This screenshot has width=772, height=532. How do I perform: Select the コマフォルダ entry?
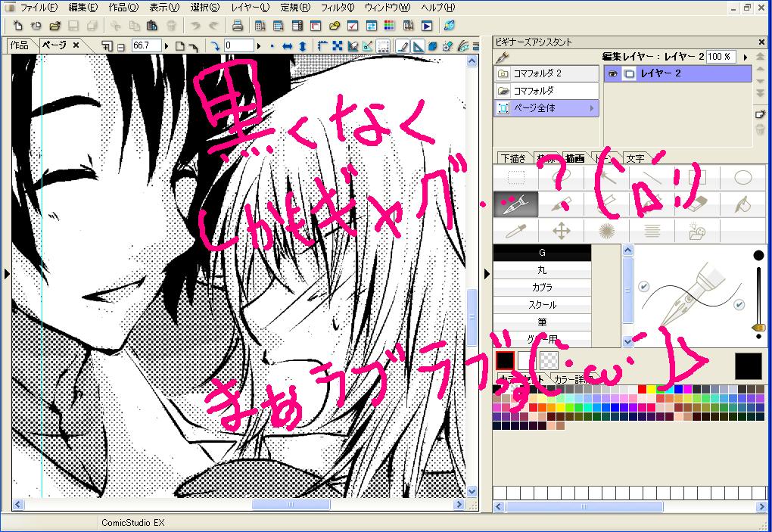tap(546, 91)
